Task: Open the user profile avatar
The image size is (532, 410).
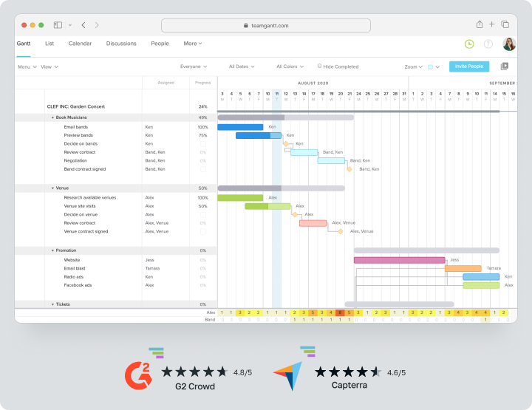Action: (x=509, y=44)
